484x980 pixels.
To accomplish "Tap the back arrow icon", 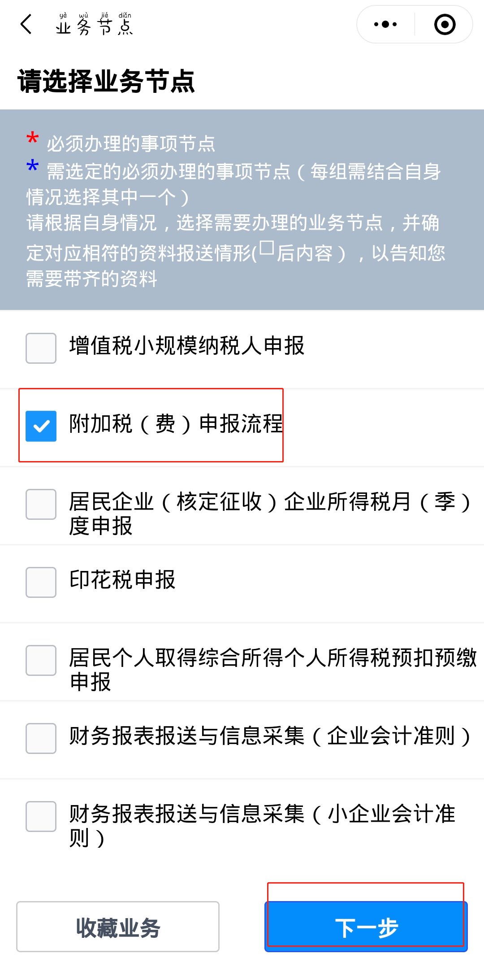I will point(26,24).
